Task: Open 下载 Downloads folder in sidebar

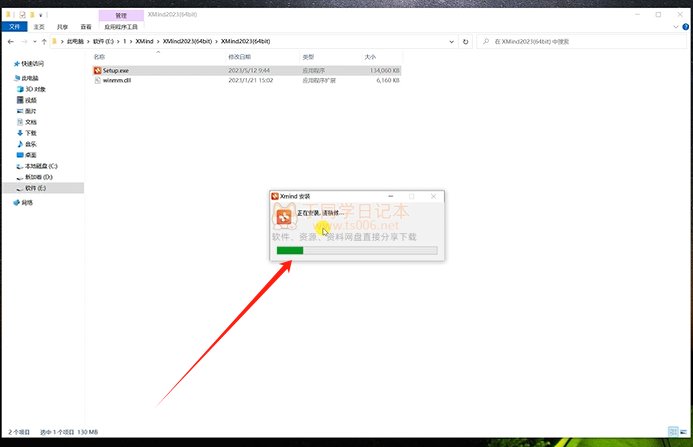Action: tap(27, 133)
